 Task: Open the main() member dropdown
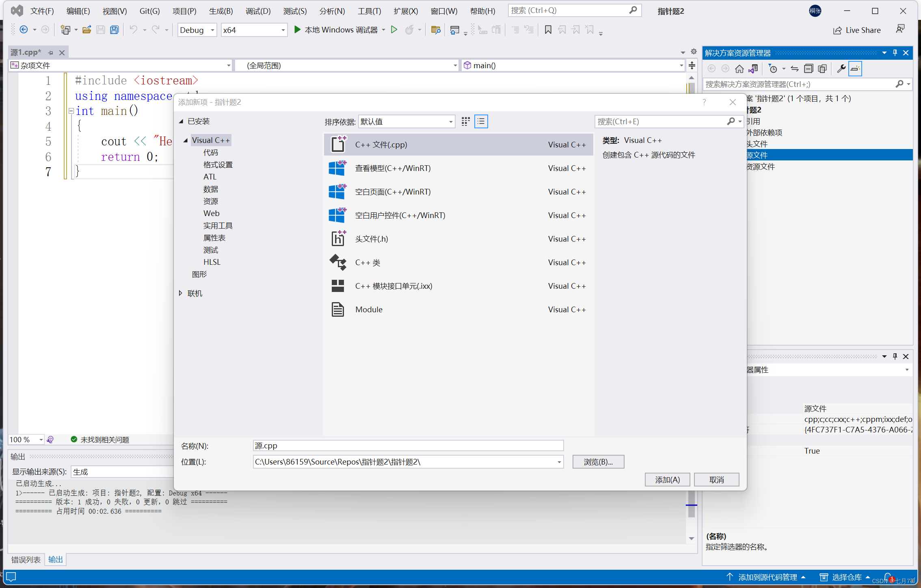(x=573, y=65)
